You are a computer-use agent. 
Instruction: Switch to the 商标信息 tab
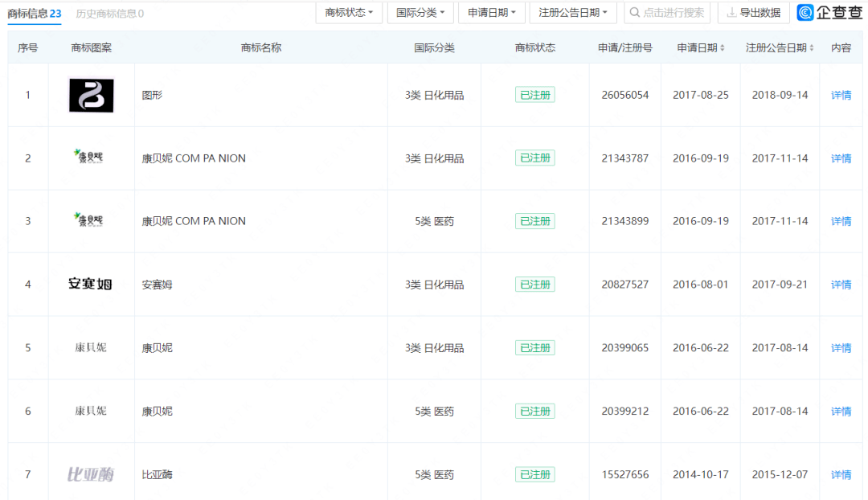34,14
